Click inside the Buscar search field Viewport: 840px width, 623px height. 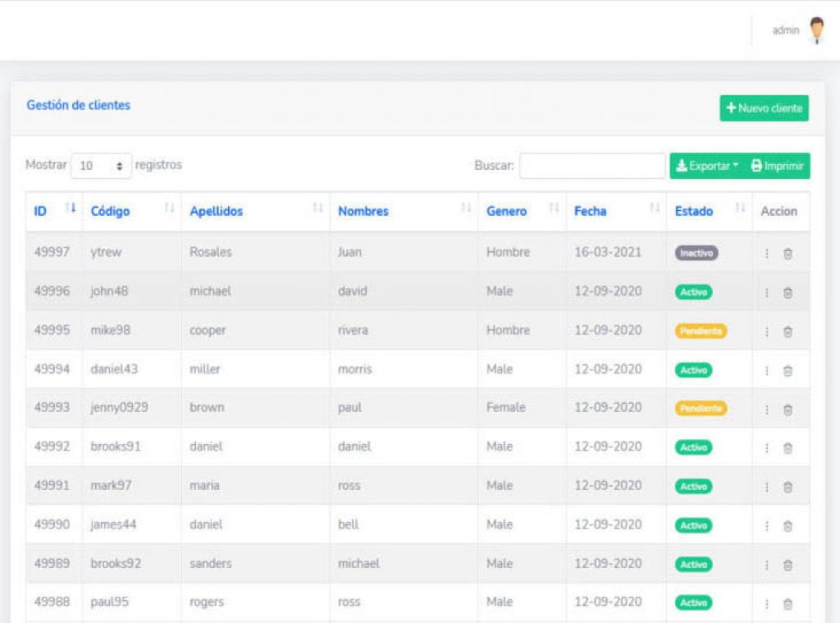(x=591, y=166)
